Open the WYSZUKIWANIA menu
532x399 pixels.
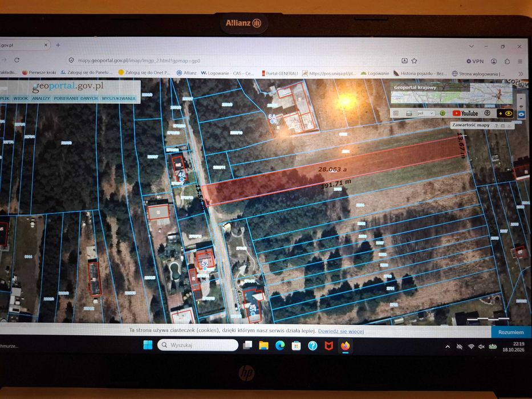pyautogui.click(x=119, y=99)
